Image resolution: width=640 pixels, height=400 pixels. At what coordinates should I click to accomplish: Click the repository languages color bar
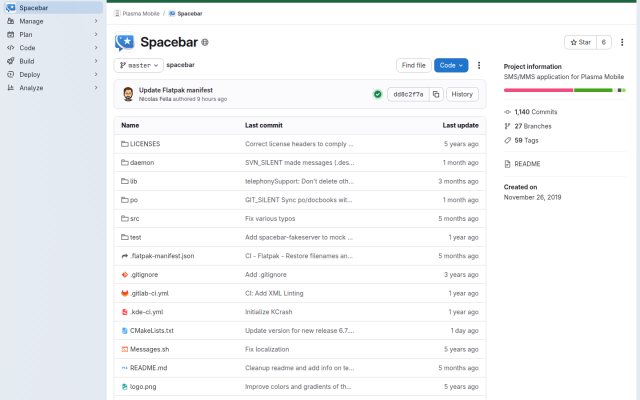pos(564,90)
